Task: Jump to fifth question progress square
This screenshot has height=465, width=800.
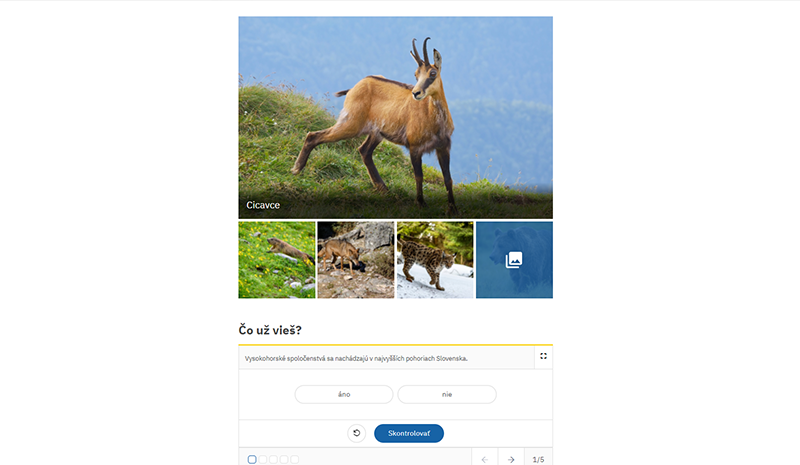Action: coord(294,459)
